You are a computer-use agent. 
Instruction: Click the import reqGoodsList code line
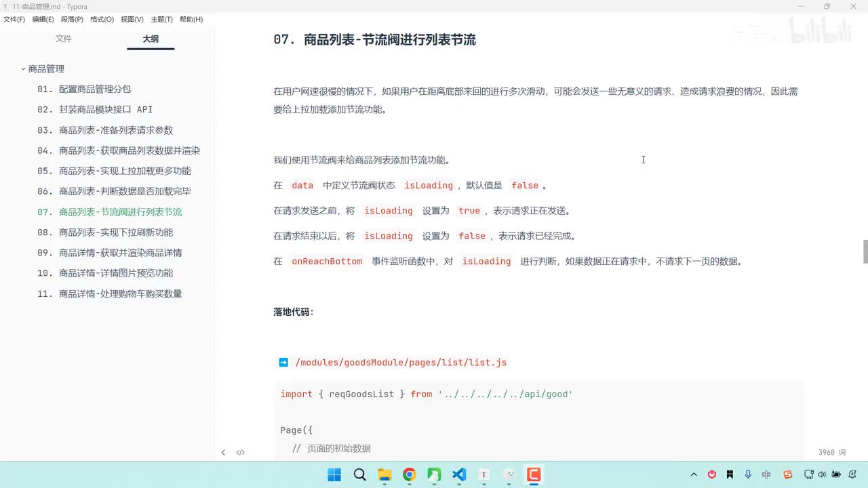coord(427,394)
